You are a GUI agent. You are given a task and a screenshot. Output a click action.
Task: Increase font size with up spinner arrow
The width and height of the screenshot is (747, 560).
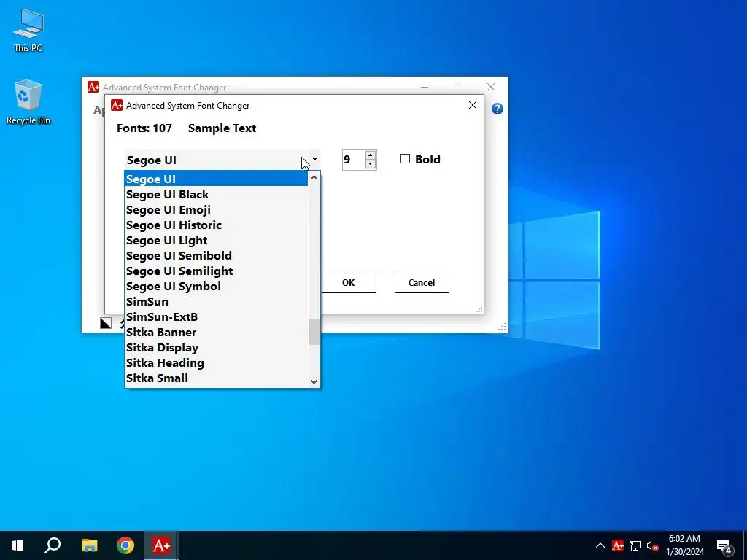tap(370, 155)
